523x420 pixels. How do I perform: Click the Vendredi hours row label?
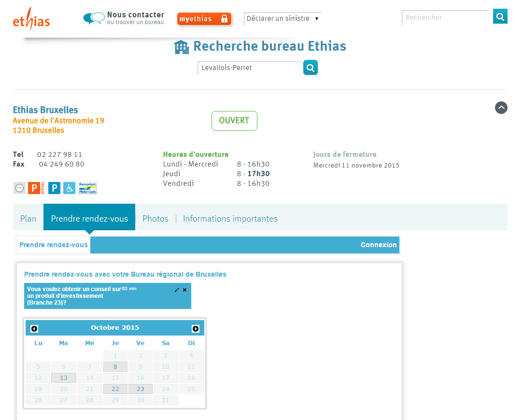[179, 183]
